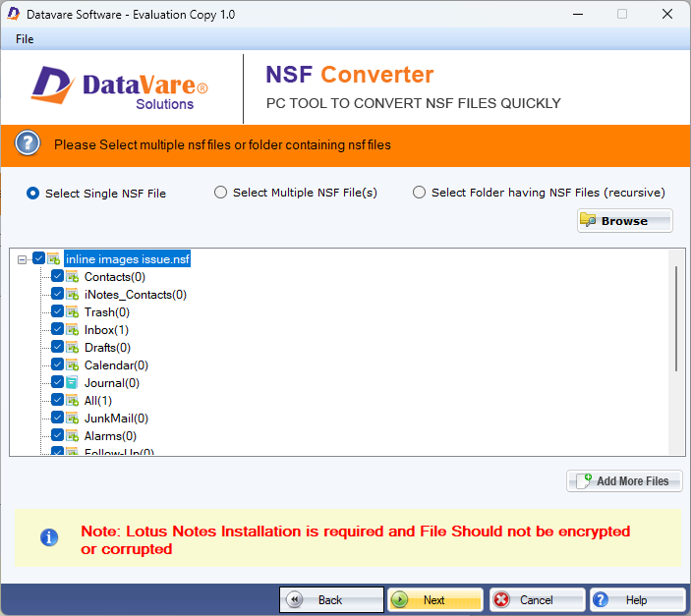Image resolution: width=691 pixels, height=616 pixels.
Task: Uncheck the Drafts(0) folder checkbox
Action: (x=57, y=348)
